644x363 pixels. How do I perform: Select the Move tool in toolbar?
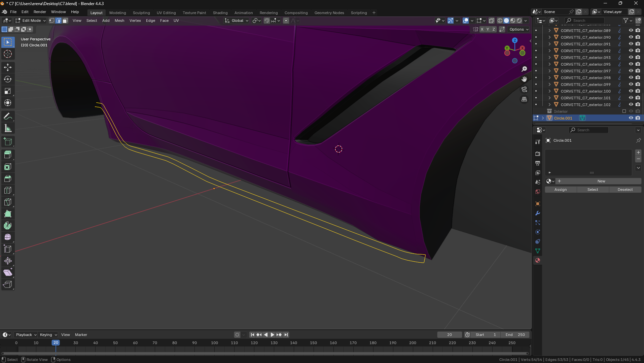click(8, 67)
